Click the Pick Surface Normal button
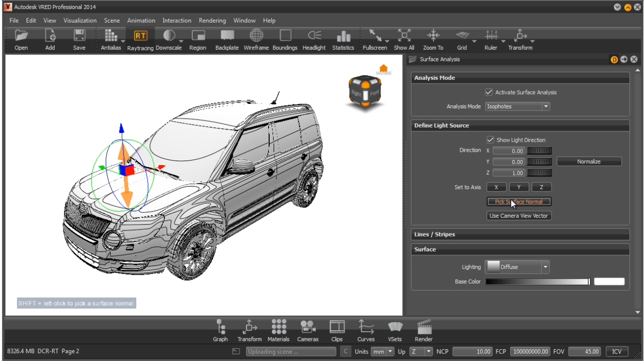The height and width of the screenshot is (361, 644). point(519,201)
